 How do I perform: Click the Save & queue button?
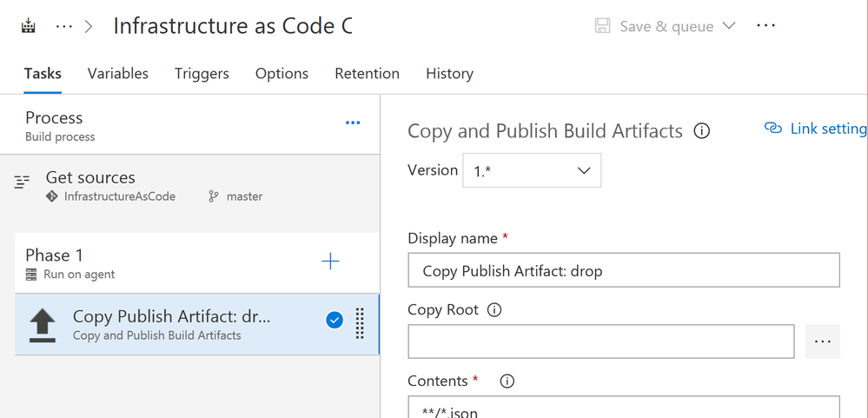(666, 26)
